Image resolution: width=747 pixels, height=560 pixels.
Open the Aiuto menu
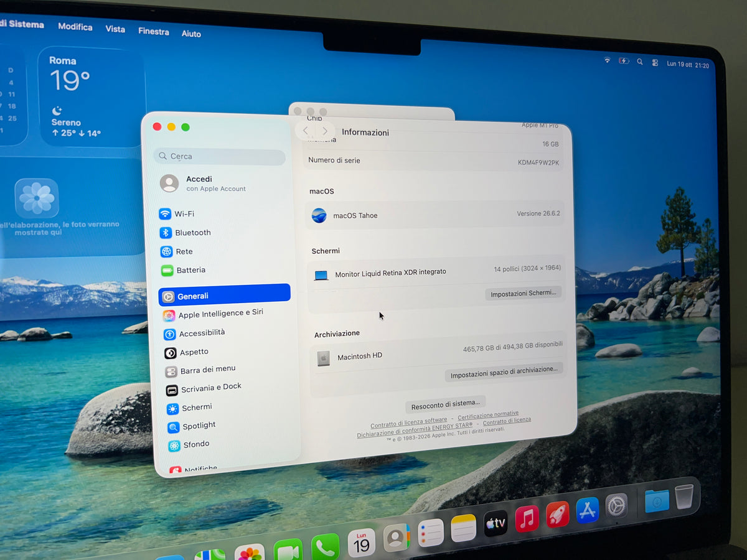(x=191, y=34)
